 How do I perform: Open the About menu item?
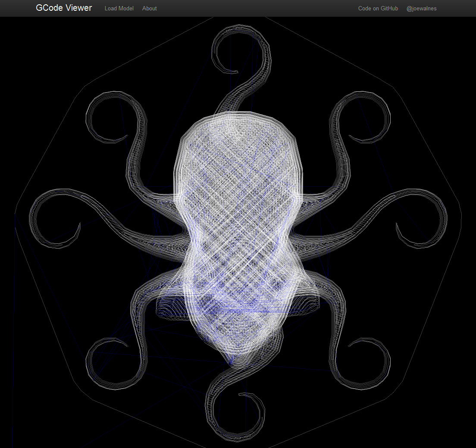click(149, 9)
